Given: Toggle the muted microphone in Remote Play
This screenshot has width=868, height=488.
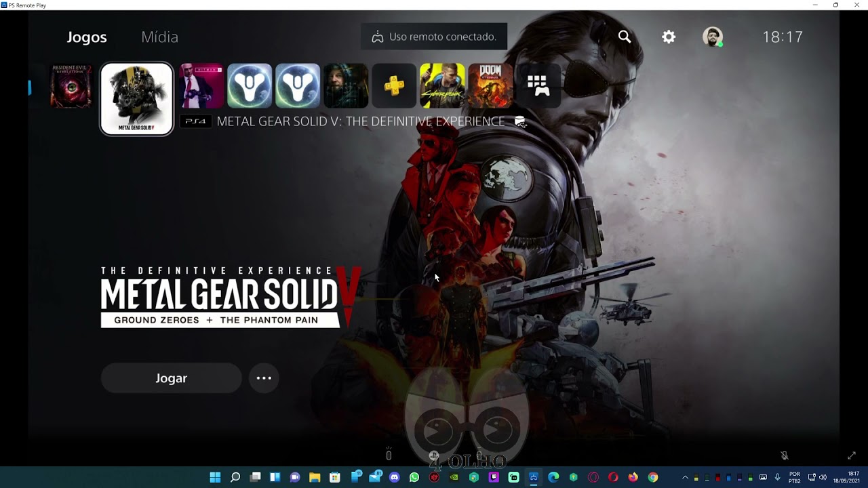Looking at the screenshot, I should point(784,455).
